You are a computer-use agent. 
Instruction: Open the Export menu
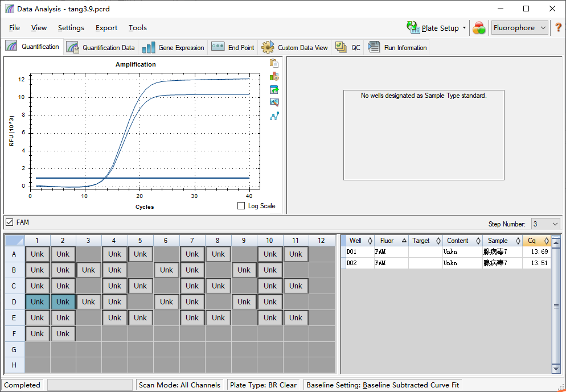tap(106, 28)
